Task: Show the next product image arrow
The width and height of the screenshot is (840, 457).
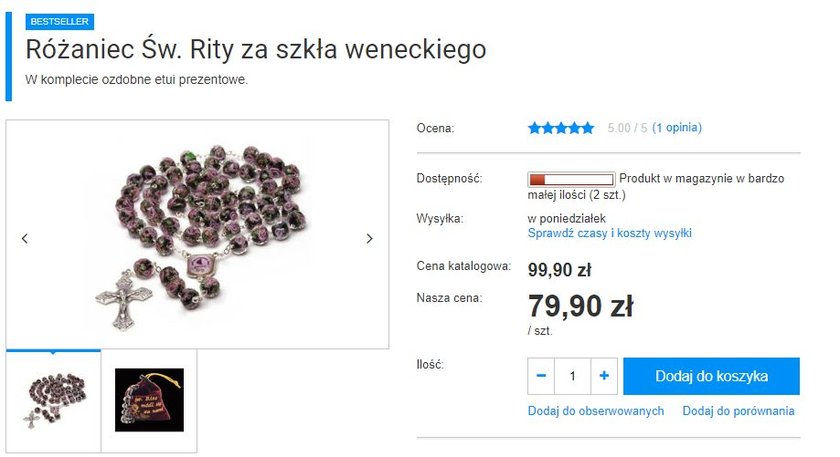Action: tap(369, 239)
